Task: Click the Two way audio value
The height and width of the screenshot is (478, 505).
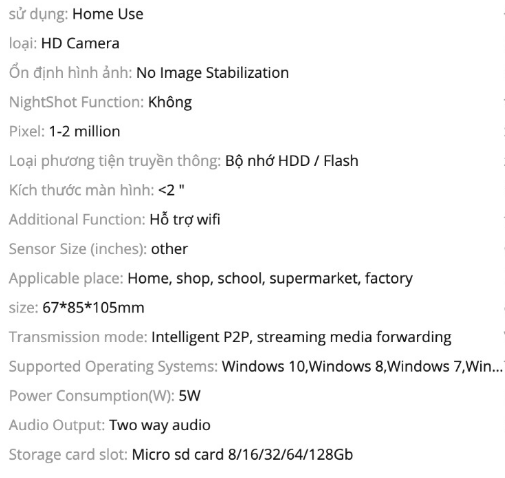Action: pos(160,425)
